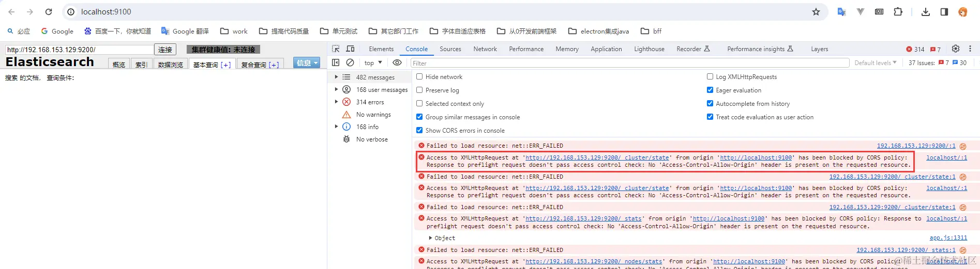
Task: Go forward in browser history
Action: 30,11
